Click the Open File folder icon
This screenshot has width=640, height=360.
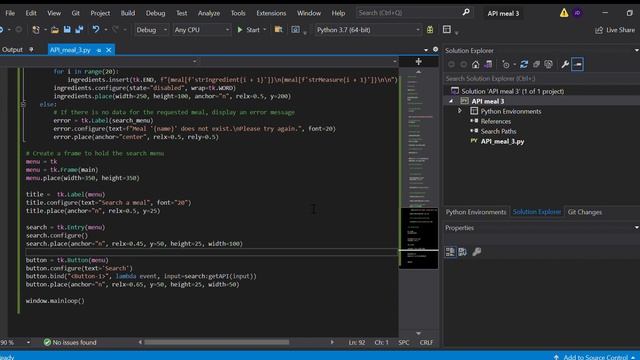pyautogui.click(x=55, y=30)
